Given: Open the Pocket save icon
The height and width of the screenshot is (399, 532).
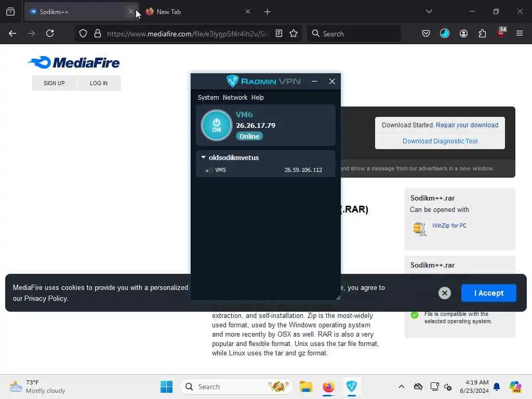Looking at the screenshot, I should pos(426,33).
